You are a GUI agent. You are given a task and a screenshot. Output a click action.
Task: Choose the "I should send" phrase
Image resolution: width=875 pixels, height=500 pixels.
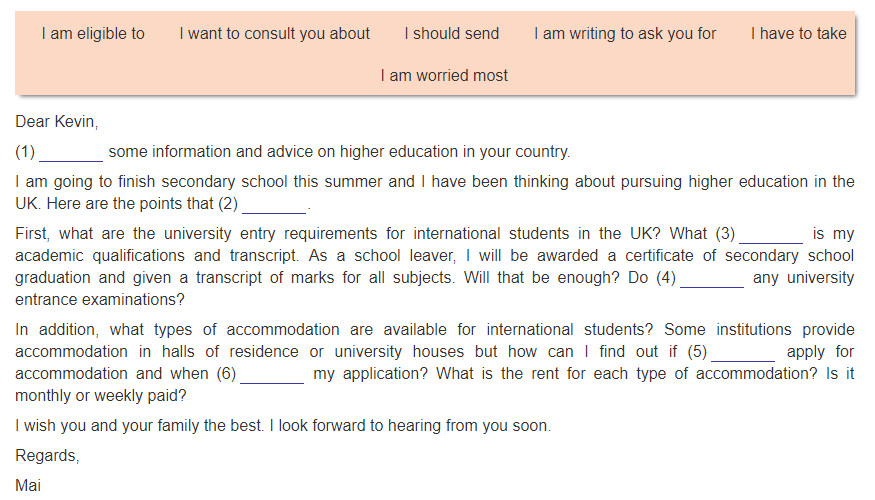pos(452,33)
